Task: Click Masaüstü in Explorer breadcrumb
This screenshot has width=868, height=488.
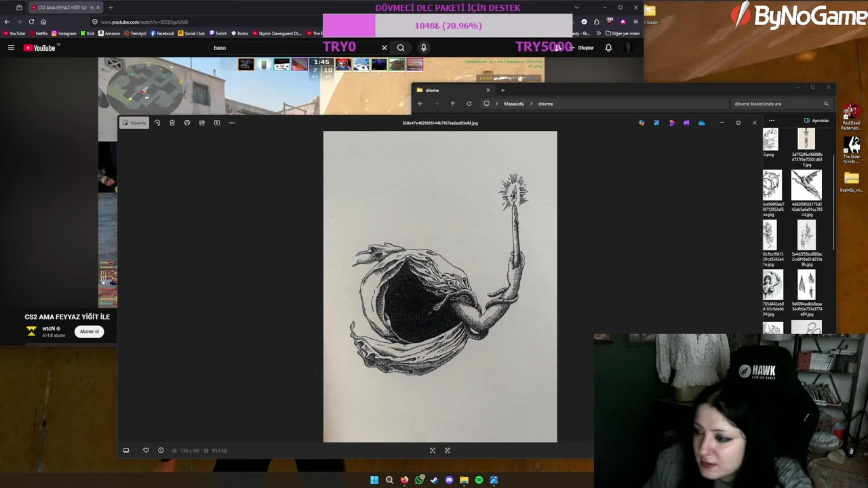Action: [514, 104]
